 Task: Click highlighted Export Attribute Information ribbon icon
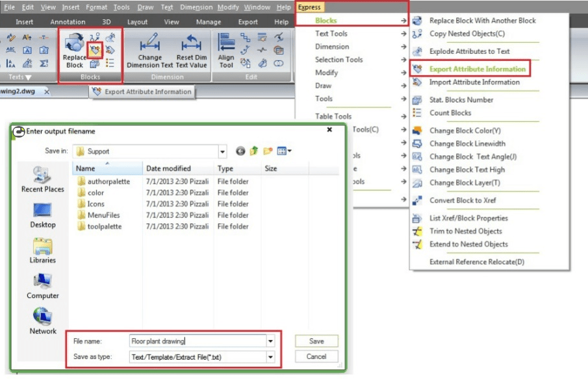pyautogui.click(x=95, y=51)
